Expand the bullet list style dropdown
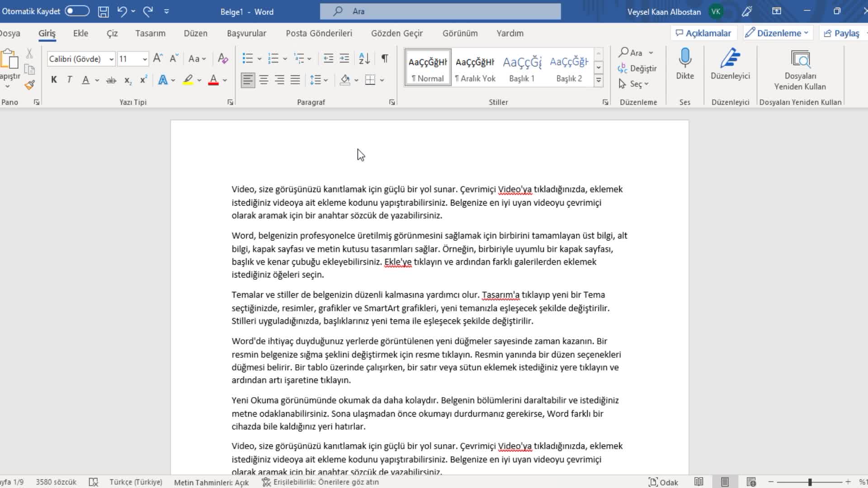Screen dimensions: 868x488 coord(259,59)
